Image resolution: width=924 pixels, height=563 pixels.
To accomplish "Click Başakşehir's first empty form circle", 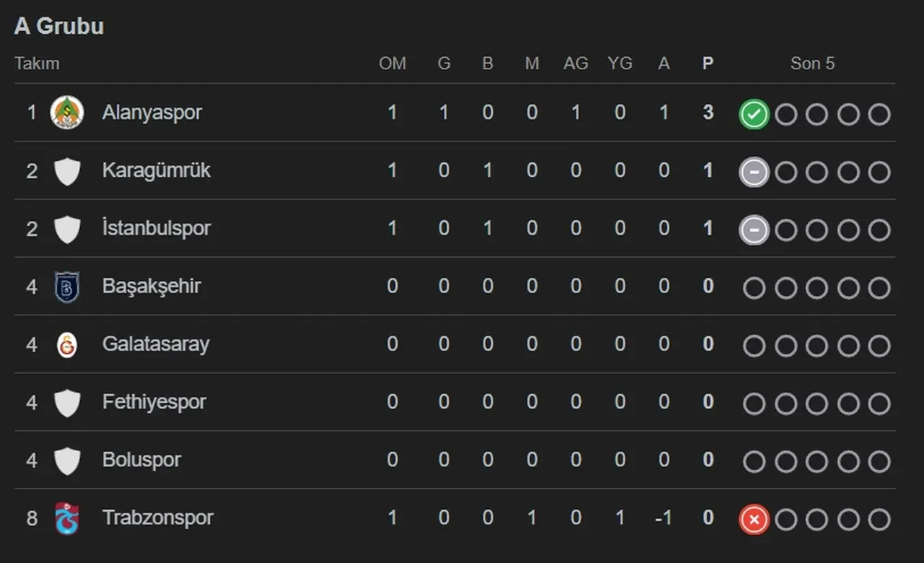I will [754, 288].
